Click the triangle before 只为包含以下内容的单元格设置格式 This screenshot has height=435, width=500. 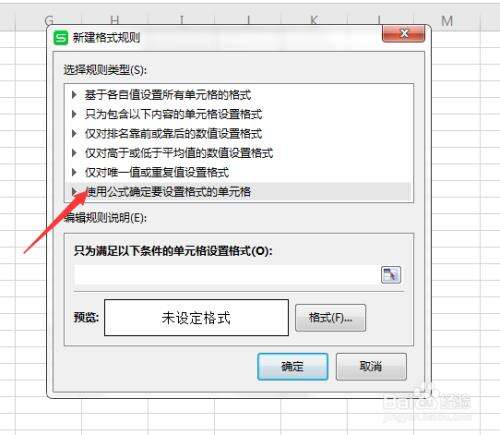click(x=74, y=114)
